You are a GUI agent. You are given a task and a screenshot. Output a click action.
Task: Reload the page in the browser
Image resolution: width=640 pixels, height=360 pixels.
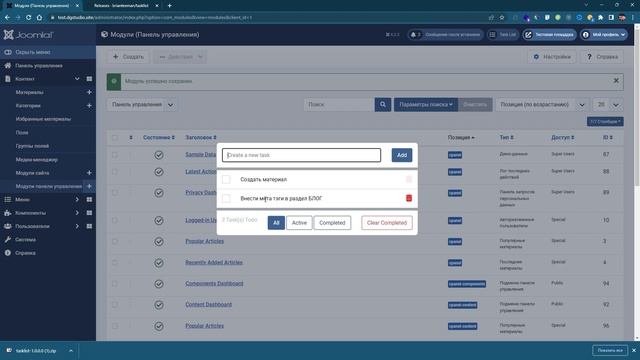[x=28, y=18]
